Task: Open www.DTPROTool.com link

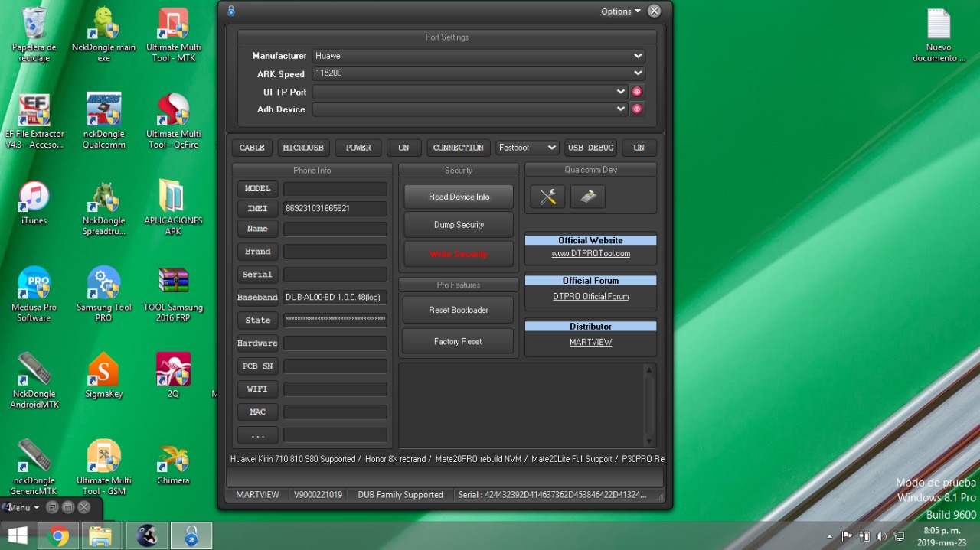Action: tap(590, 253)
